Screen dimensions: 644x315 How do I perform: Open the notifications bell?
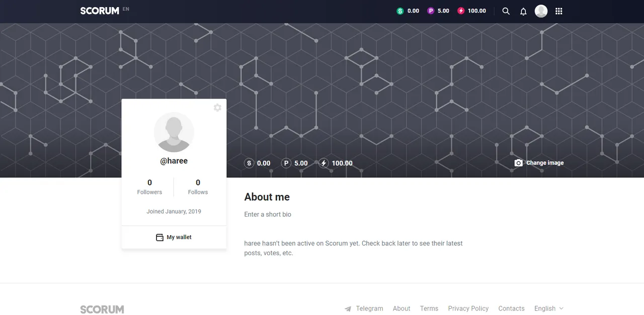click(x=523, y=11)
